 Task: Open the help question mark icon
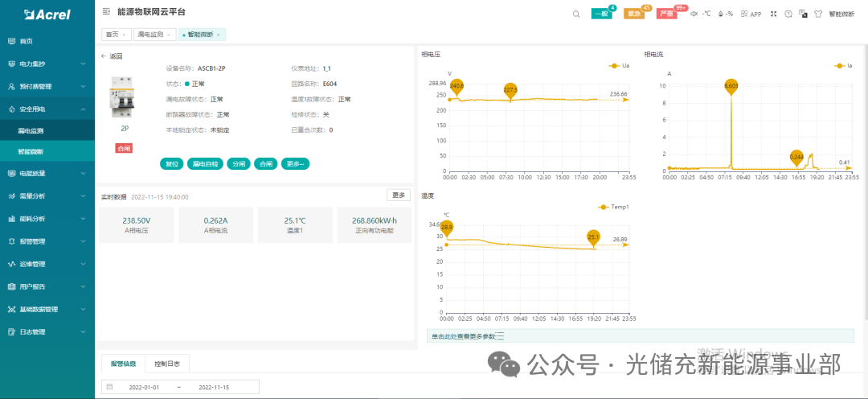pos(788,14)
